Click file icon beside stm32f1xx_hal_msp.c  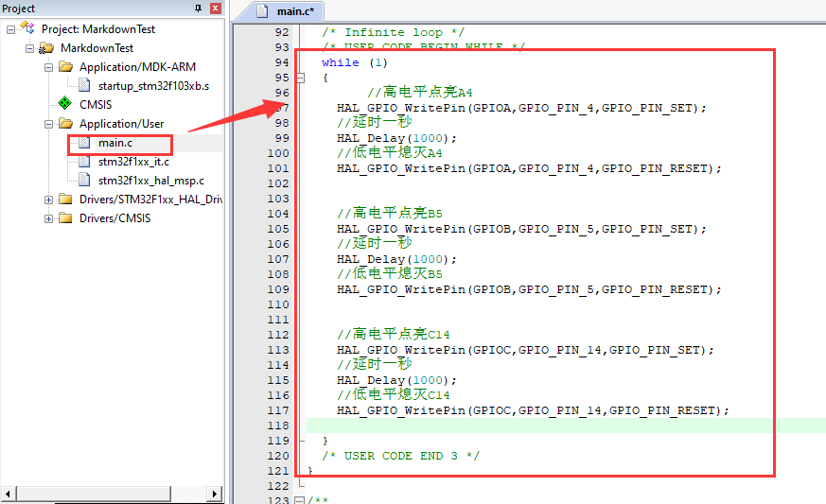[84, 181]
